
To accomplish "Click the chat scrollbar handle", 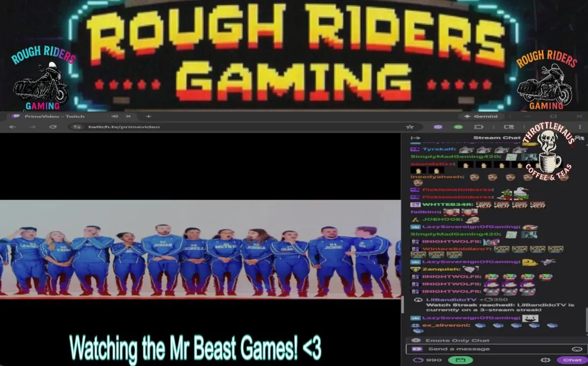I will pos(586,320).
